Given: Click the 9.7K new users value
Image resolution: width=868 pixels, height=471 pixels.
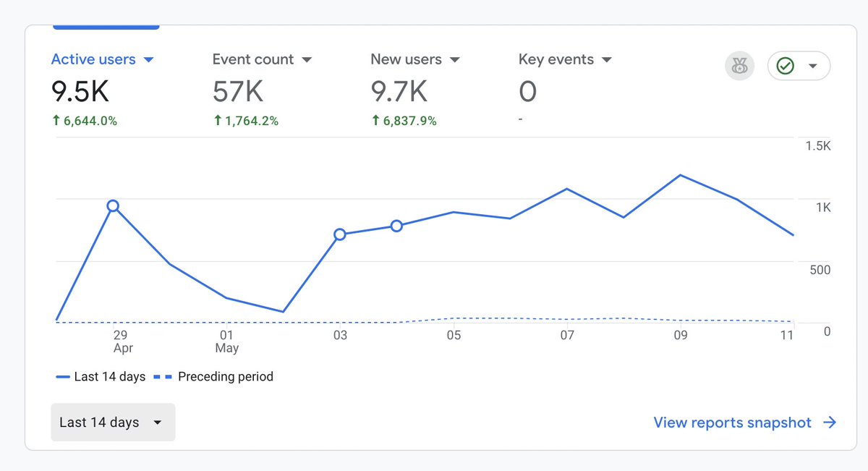Looking at the screenshot, I should [399, 92].
